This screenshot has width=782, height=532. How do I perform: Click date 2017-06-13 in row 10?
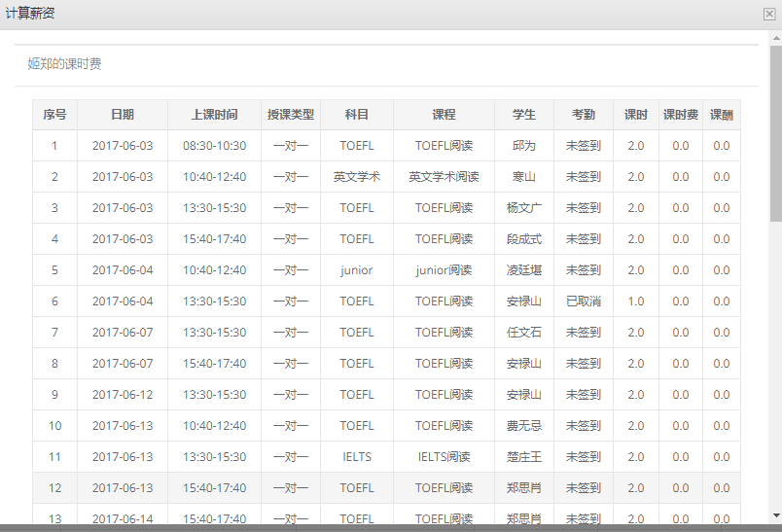pos(123,426)
